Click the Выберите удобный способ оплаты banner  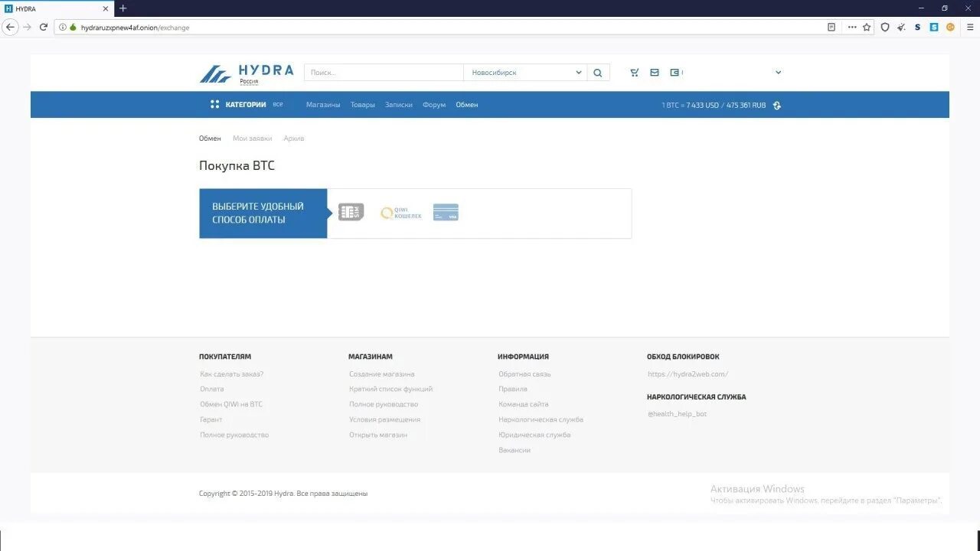click(263, 214)
